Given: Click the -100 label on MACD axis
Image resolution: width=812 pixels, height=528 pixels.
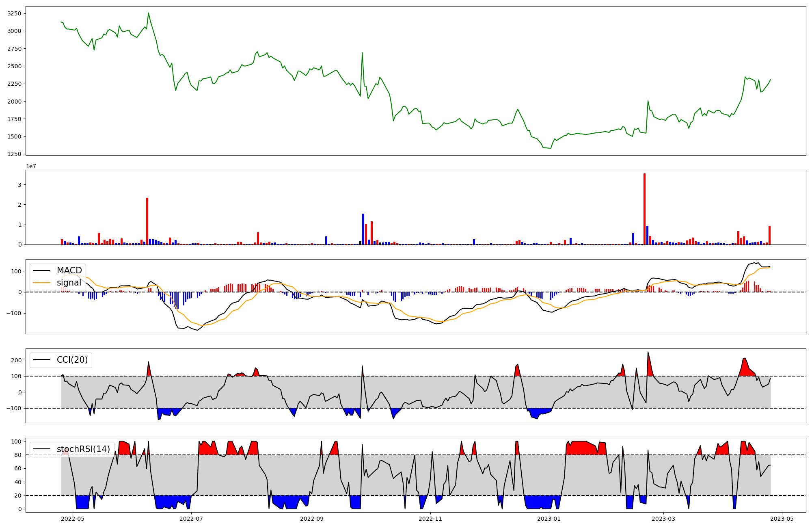Looking at the screenshot, I should [x=15, y=313].
